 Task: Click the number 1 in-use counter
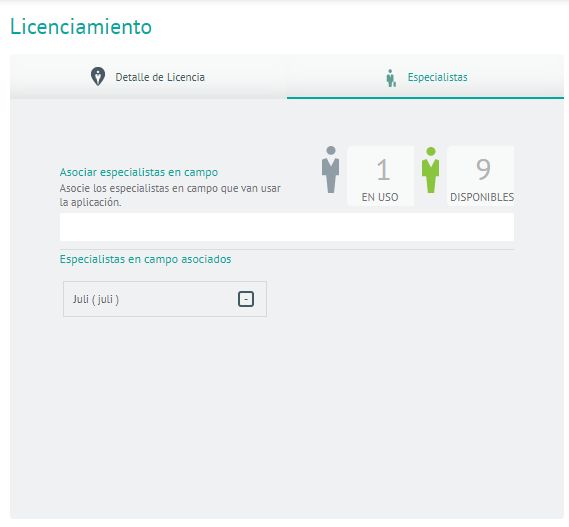[x=383, y=169]
